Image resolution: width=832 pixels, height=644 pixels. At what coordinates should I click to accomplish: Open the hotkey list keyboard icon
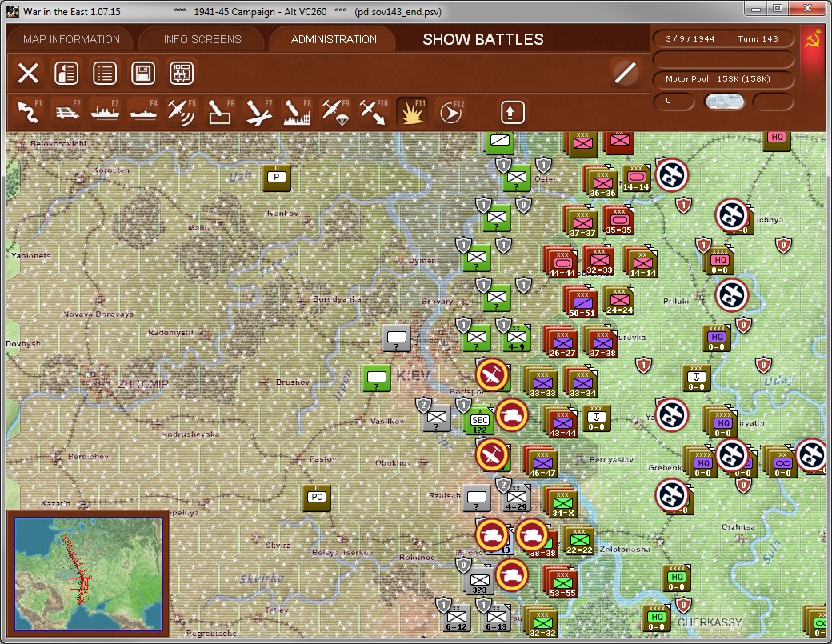[x=181, y=74]
